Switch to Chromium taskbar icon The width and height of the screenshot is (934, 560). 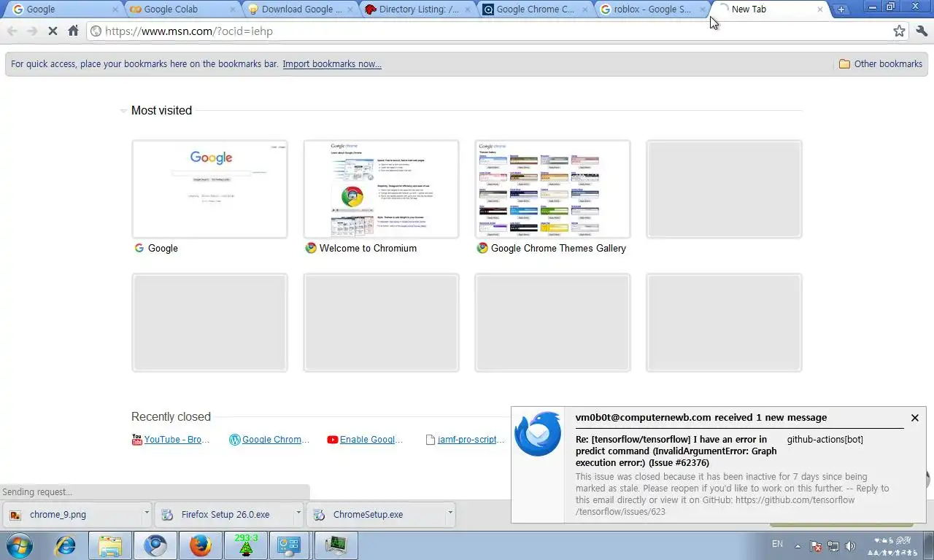pyautogui.click(x=155, y=545)
